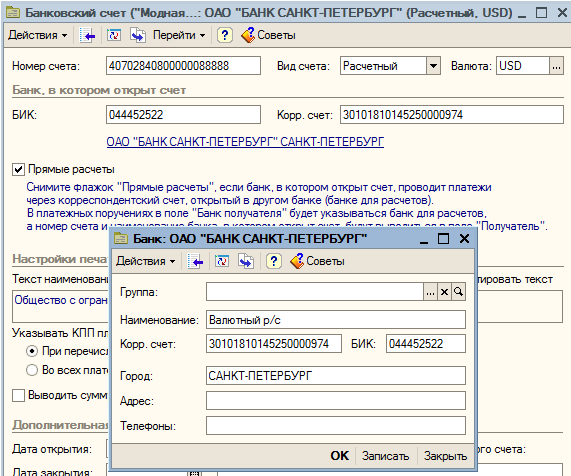Image resolution: width=571 pixels, height=476 pixels.
Task: Open Советы in the Банк dialog toolbar
Action: 317,261
